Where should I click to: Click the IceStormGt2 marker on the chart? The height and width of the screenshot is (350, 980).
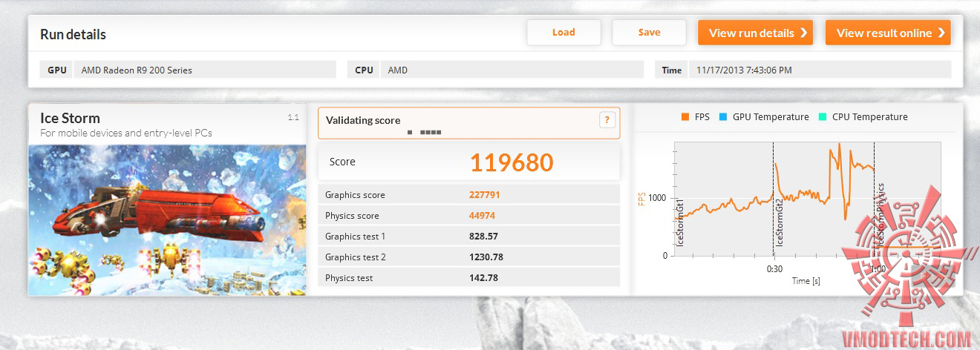click(x=780, y=222)
